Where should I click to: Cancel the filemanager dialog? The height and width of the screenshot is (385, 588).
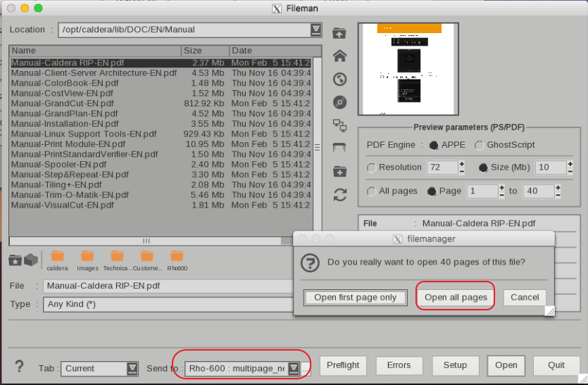tap(525, 298)
